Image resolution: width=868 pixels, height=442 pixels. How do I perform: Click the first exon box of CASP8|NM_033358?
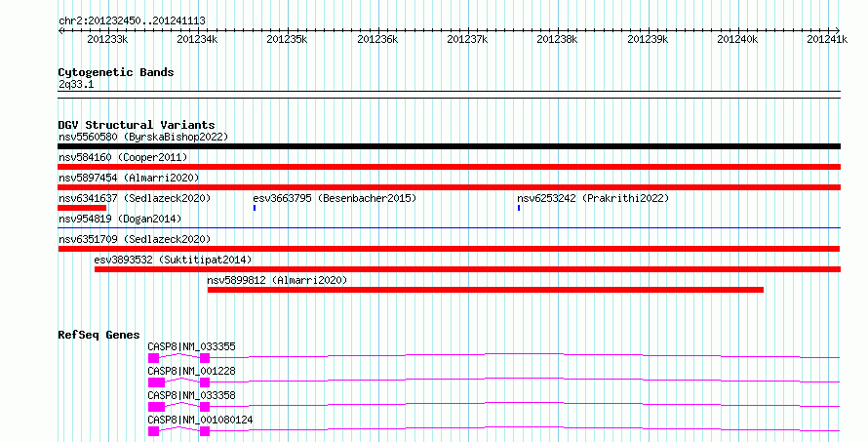(156, 407)
